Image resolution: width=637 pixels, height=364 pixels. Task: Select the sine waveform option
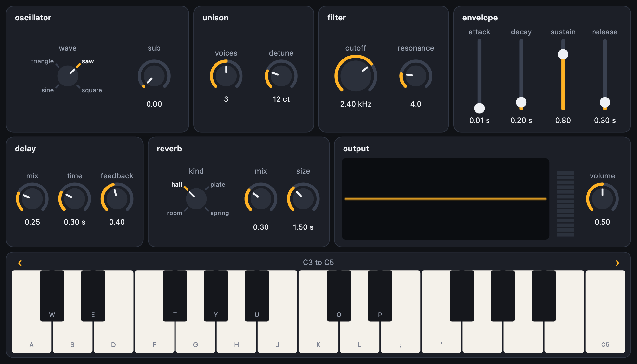click(x=47, y=90)
